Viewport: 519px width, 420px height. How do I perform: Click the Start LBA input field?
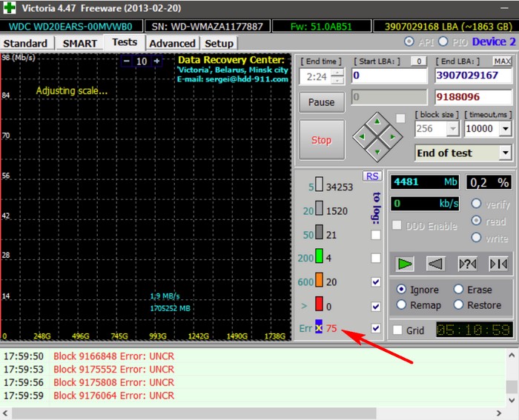coord(389,76)
